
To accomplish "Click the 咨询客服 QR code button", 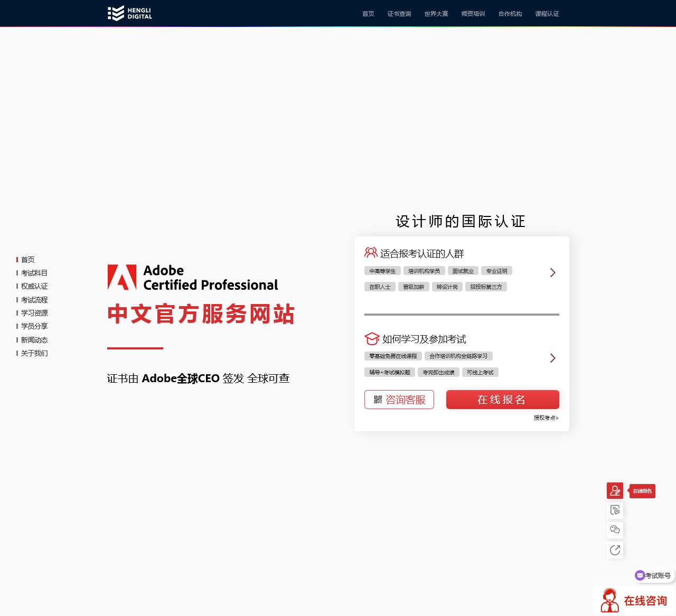I will pos(399,400).
